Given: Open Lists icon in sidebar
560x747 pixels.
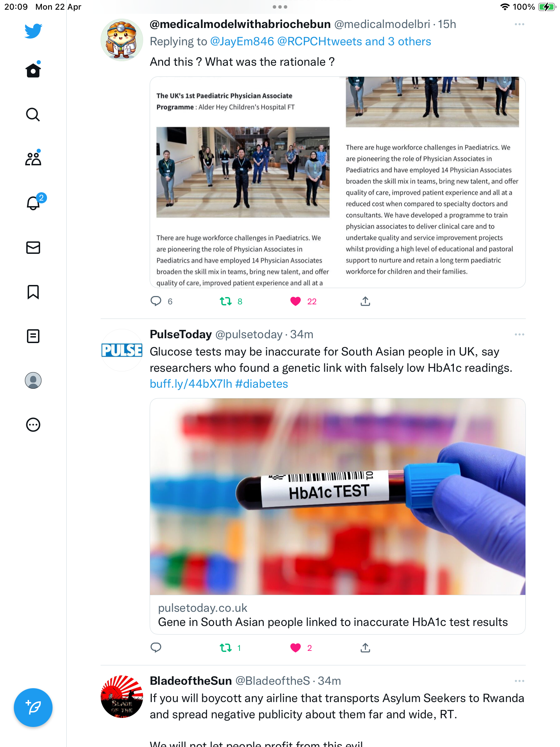Looking at the screenshot, I should click(x=33, y=336).
